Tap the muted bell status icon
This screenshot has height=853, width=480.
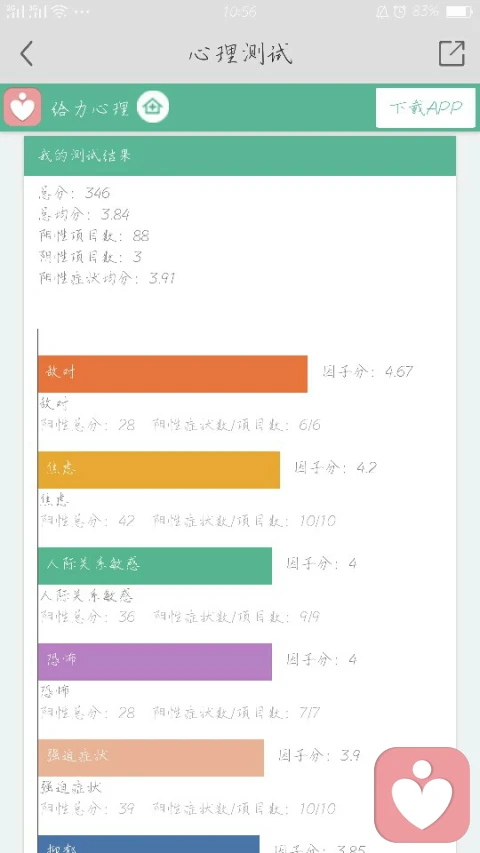click(x=382, y=11)
